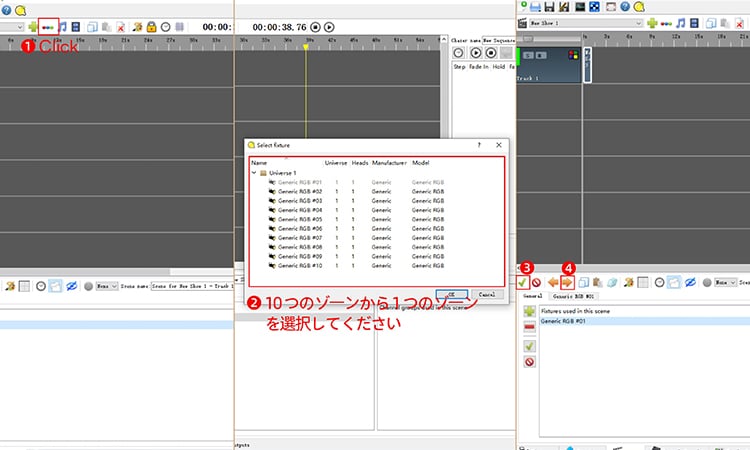Image resolution: width=750 pixels, height=450 pixels.
Task: Add fixture with green plus in General tab
Action: click(x=529, y=311)
